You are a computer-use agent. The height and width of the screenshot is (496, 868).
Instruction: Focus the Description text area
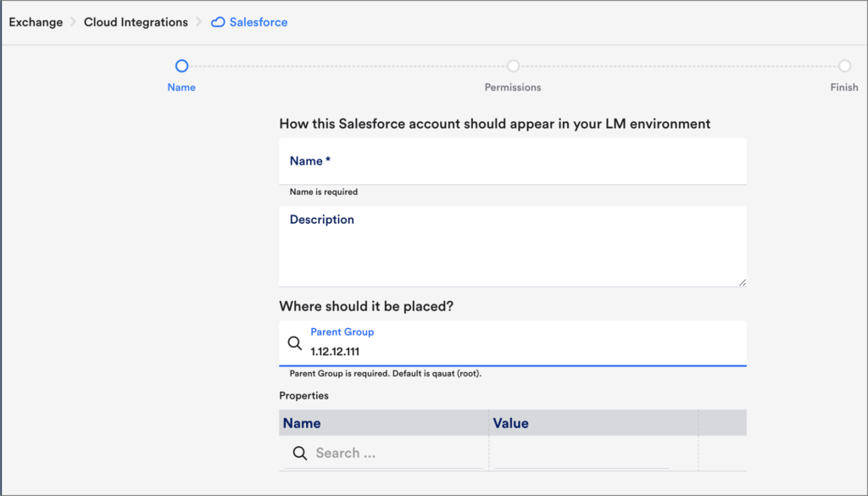[x=513, y=247]
